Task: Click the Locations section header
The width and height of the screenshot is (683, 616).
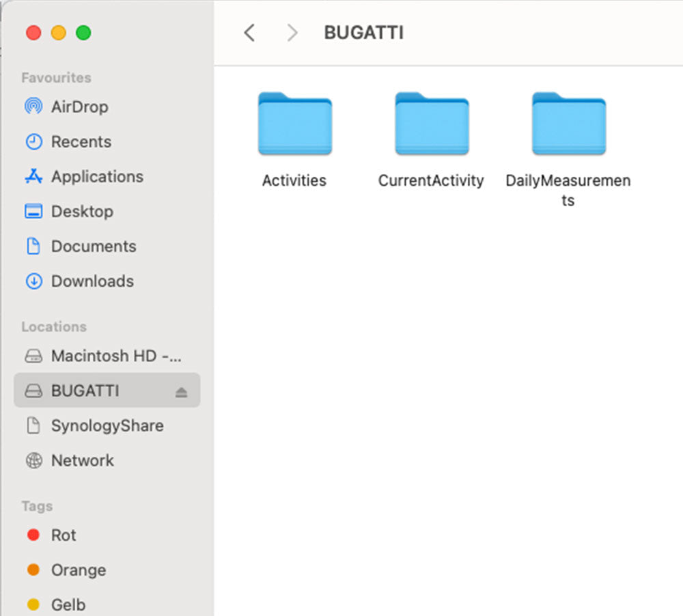Action: click(54, 327)
